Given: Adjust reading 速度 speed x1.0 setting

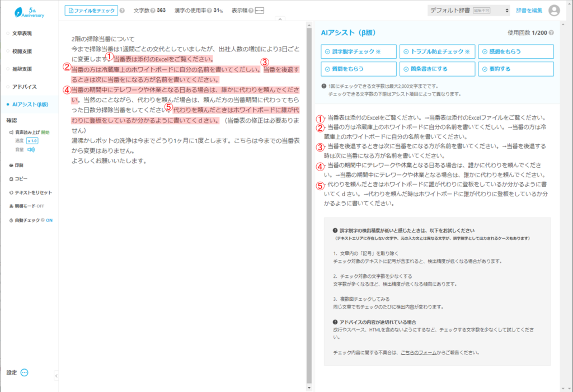Looking at the screenshot, I should [x=31, y=141].
